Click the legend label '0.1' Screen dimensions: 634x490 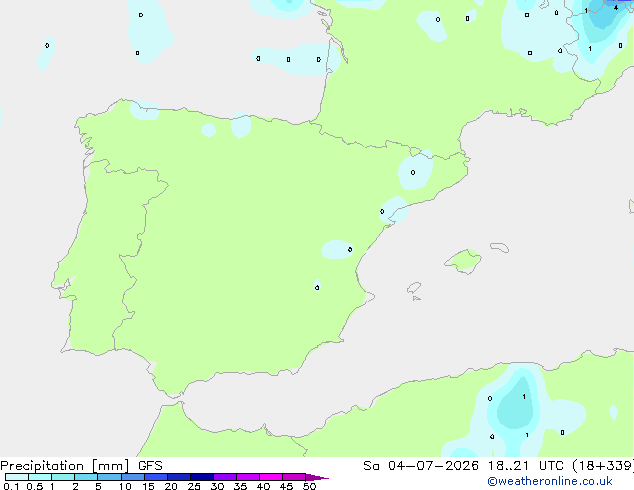click(x=11, y=486)
